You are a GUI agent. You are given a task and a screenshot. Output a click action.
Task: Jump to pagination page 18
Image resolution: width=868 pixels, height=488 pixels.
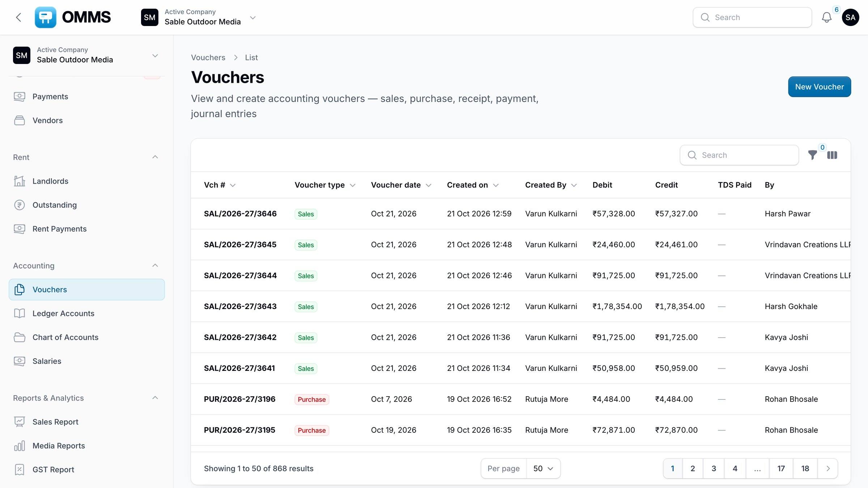tap(805, 468)
